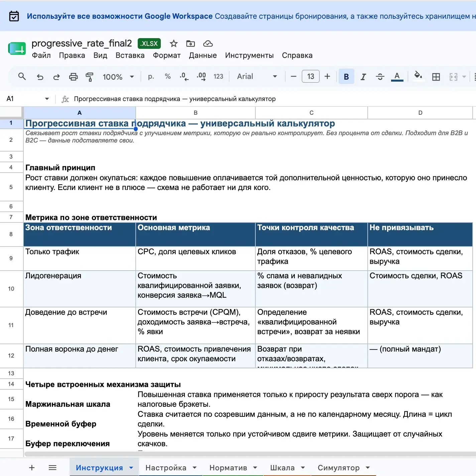
Task: Open Симулятор tab dropdown arrow
Action: 368,468
